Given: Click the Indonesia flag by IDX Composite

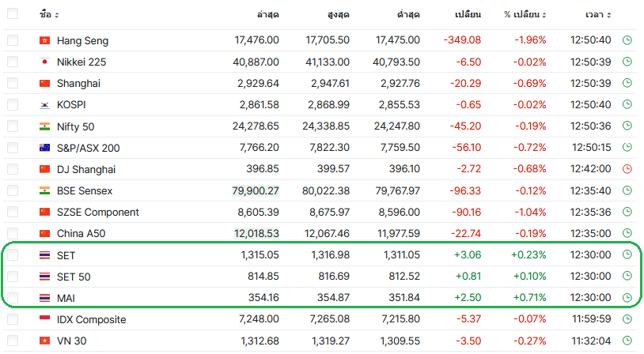Looking at the screenshot, I should click(44, 320).
